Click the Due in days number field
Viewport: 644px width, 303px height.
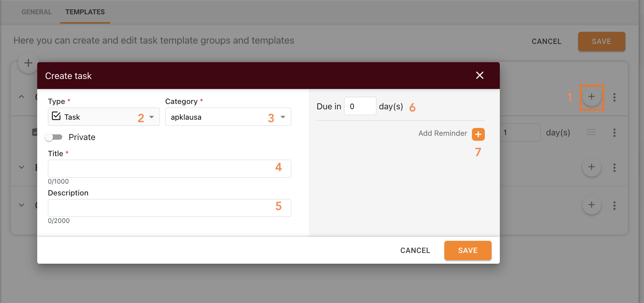(360, 106)
